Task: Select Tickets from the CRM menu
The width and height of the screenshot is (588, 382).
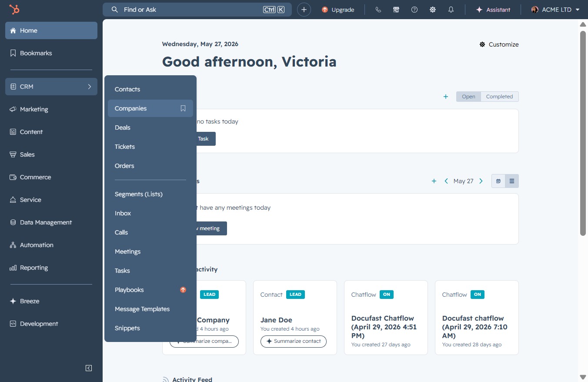Action: tap(150, 147)
